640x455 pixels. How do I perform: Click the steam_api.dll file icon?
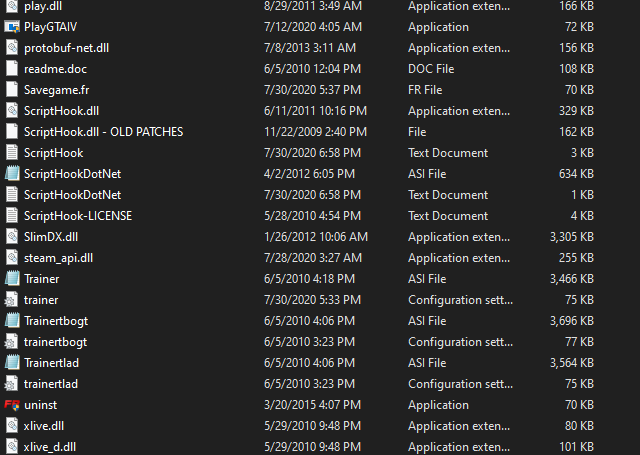12,258
